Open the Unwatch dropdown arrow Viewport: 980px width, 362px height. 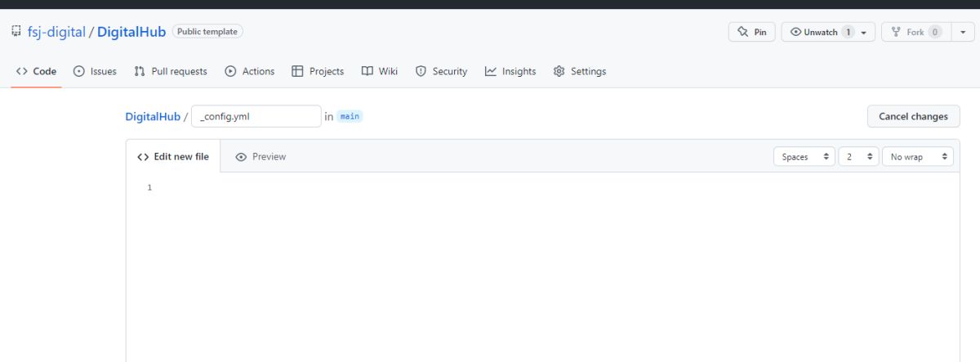864,32
